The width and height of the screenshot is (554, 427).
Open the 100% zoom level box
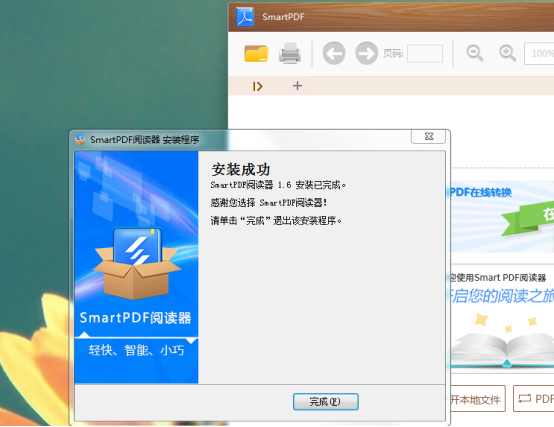[x=539, y=54]
